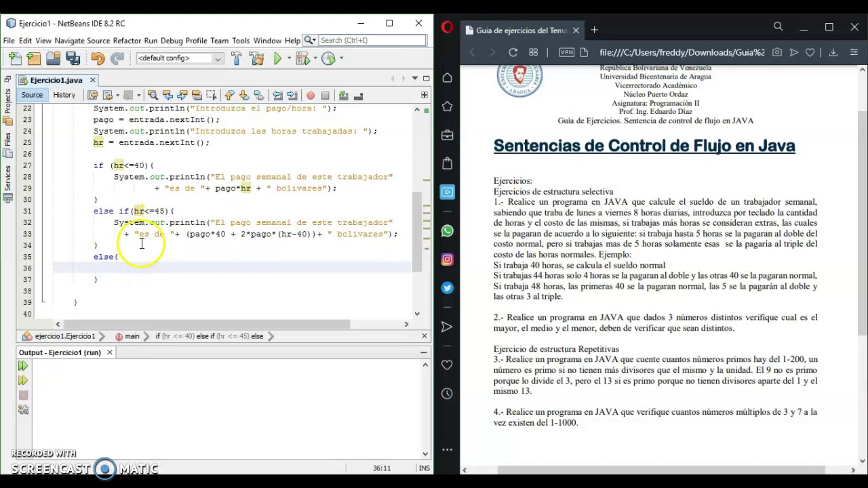This screenshot has height=488, width=868.
Task: Click the Opera snapshot camera icon
Action: coord(777,52)
